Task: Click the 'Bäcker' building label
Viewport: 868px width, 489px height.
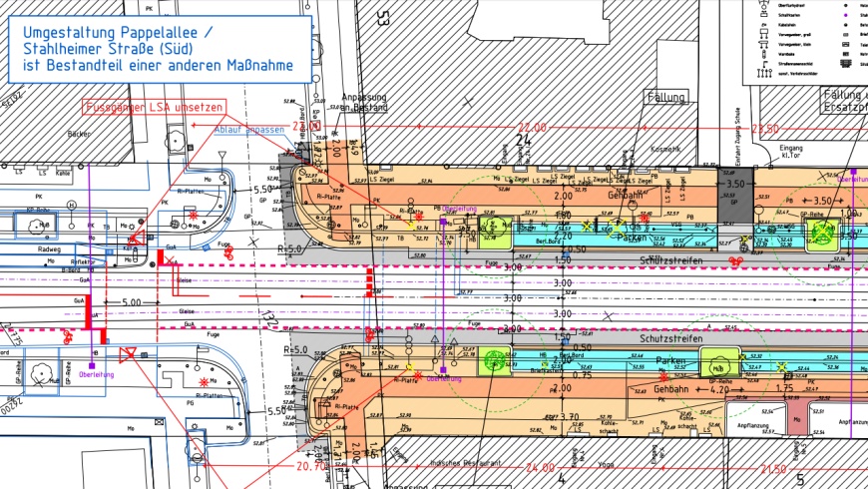Action: click(x=79, y=134)
